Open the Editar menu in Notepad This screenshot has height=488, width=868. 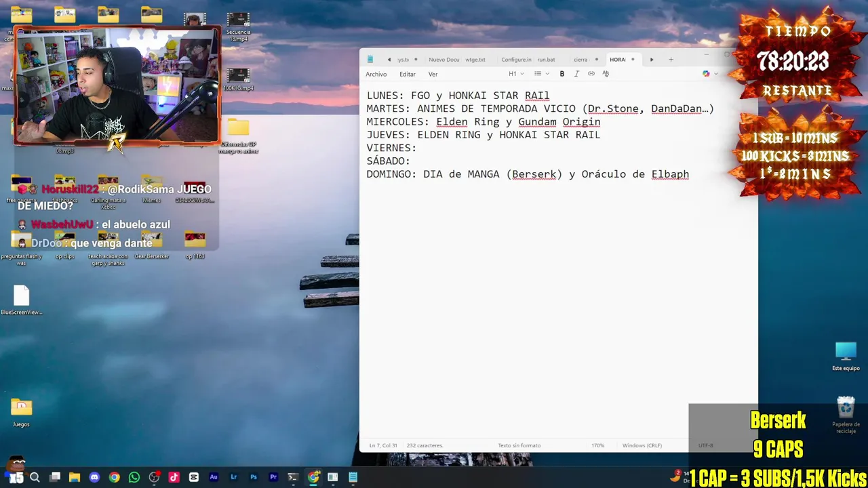tap(407, 74)
